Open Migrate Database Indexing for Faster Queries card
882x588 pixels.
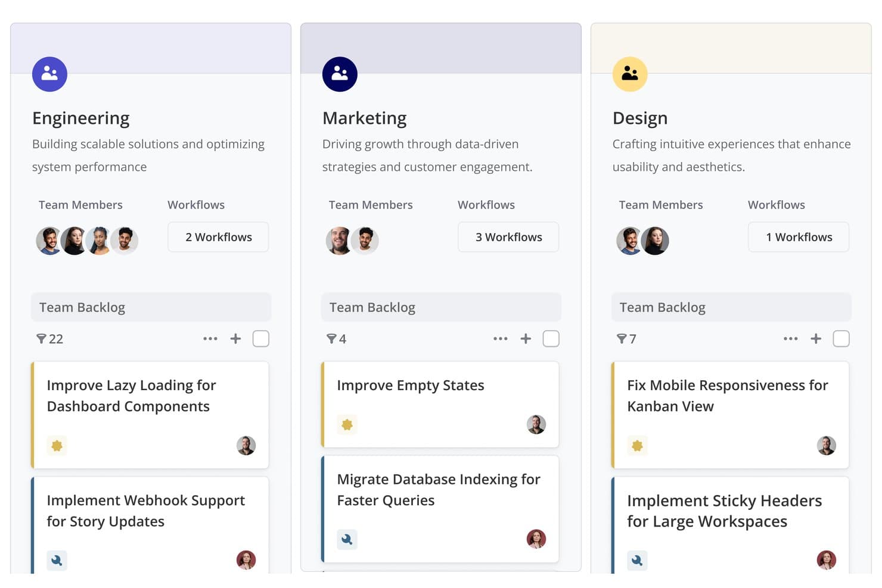pyautogui.click(x=440, y=509)
